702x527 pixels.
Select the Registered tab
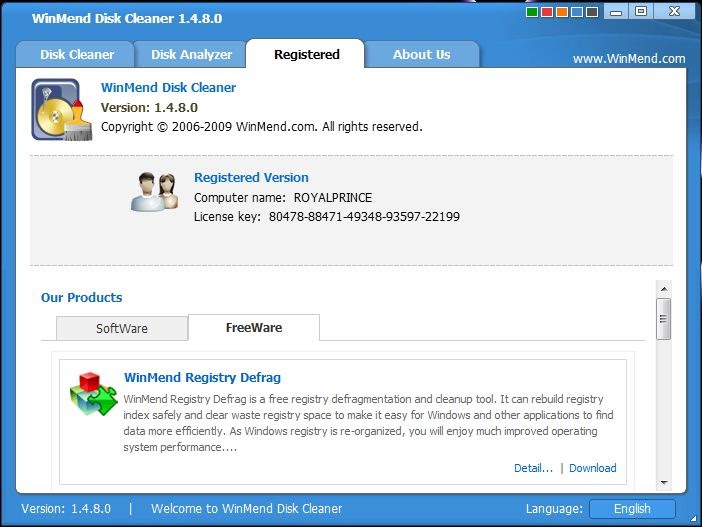pyautogui.click(x=306, y=54)
